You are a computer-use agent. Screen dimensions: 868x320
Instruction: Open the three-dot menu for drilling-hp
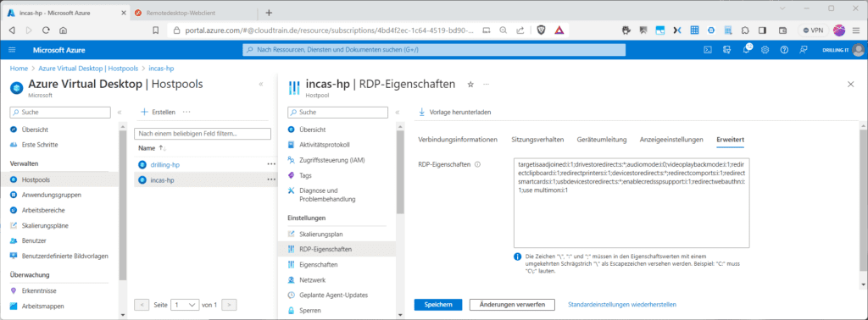(x=271, y=164)
